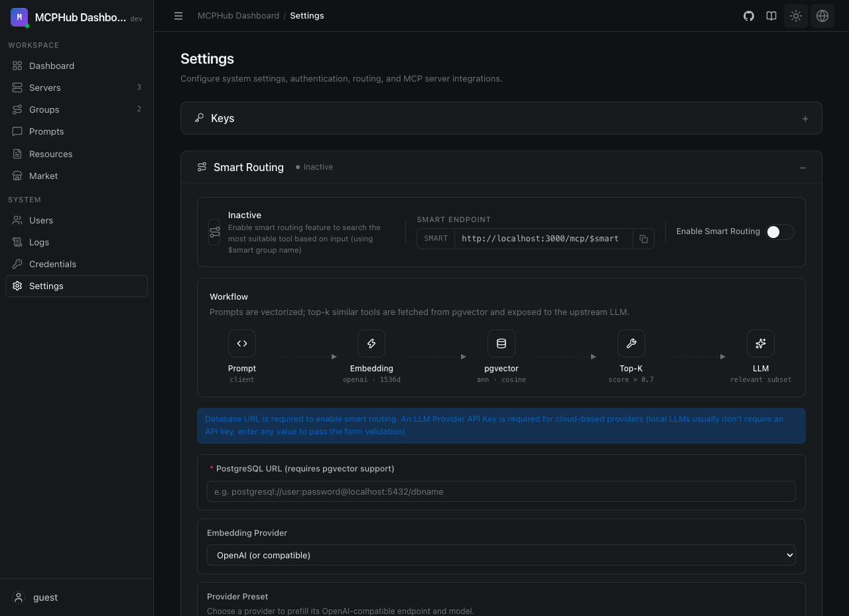The height and width of the screenshot is (616, 849).
Task: Click the LLM sparkle icon
Action: pyautogui.click(x=761, y=343)
